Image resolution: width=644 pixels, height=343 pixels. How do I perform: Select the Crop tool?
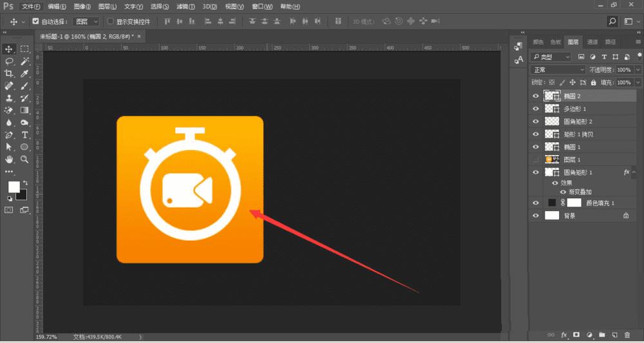[8, 73]
